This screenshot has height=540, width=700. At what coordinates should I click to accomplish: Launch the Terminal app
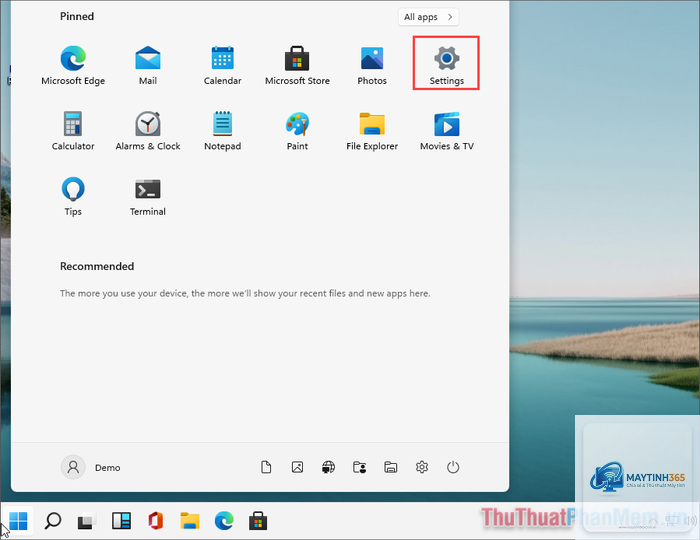point(148,196)
